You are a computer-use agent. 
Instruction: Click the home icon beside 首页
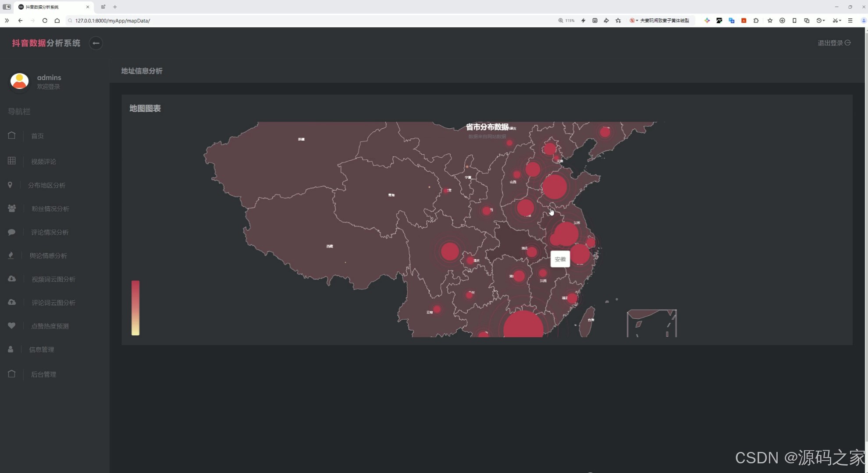12,135
